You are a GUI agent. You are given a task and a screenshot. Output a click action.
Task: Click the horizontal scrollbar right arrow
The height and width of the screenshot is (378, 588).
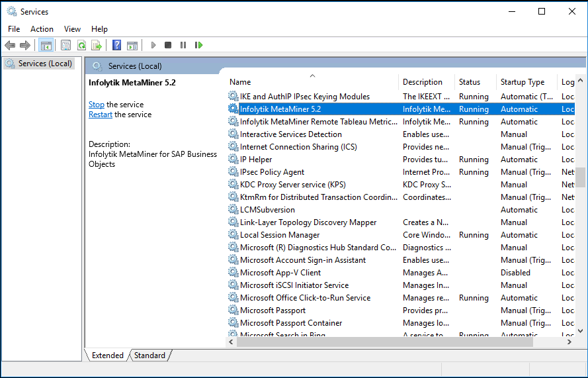[569, 342]
